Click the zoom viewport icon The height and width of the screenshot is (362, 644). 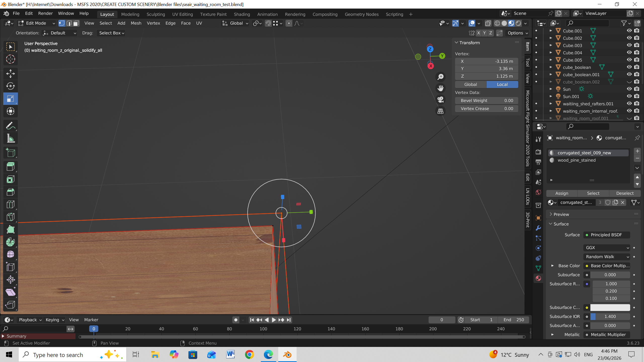click(440, 77)
